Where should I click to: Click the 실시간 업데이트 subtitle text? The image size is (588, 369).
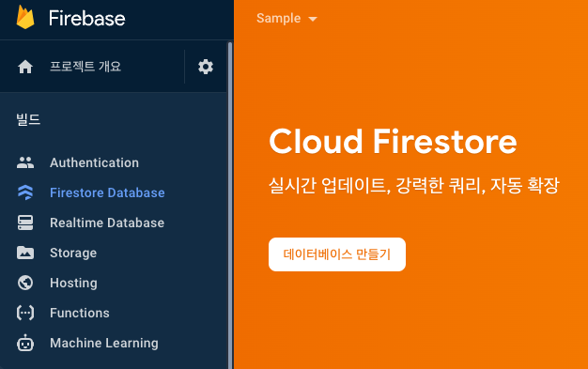point(414,185)
